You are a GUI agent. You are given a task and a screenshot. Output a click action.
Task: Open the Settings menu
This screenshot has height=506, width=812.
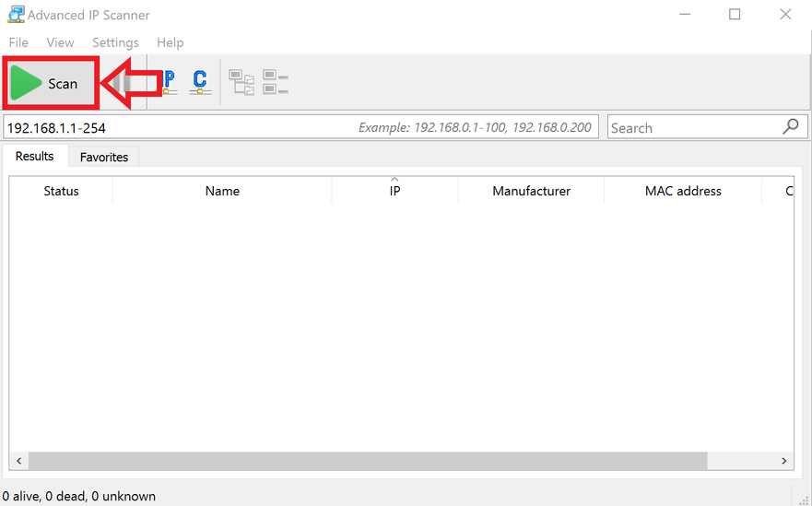tap(115, 42)
